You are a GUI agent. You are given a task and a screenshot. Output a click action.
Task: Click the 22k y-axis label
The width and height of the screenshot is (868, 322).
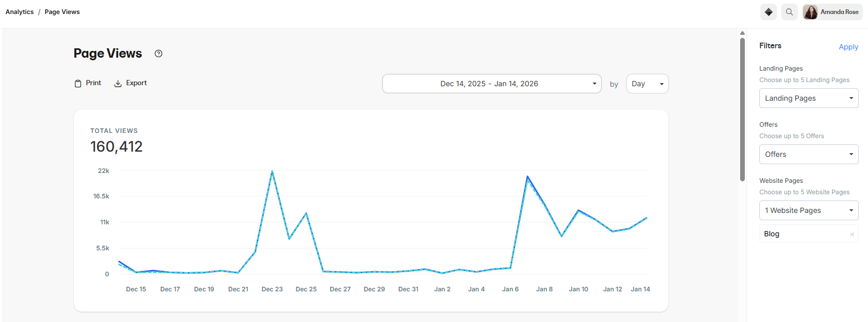click(103, 171)
